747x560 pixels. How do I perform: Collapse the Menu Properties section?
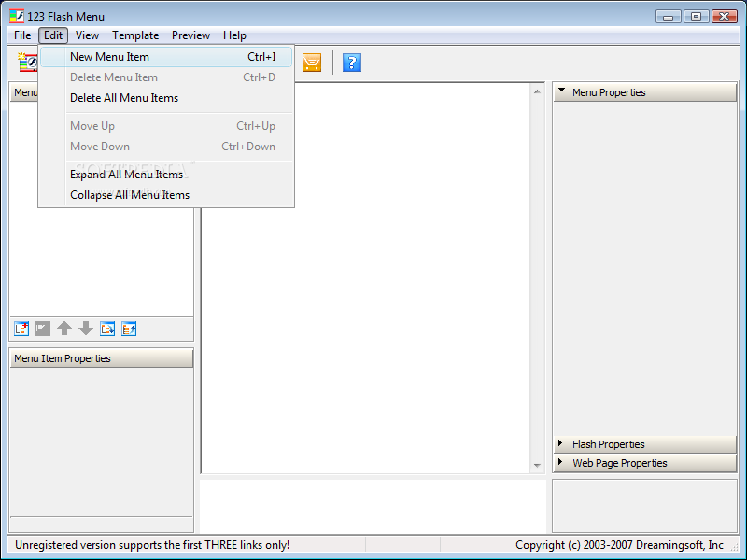645,92
